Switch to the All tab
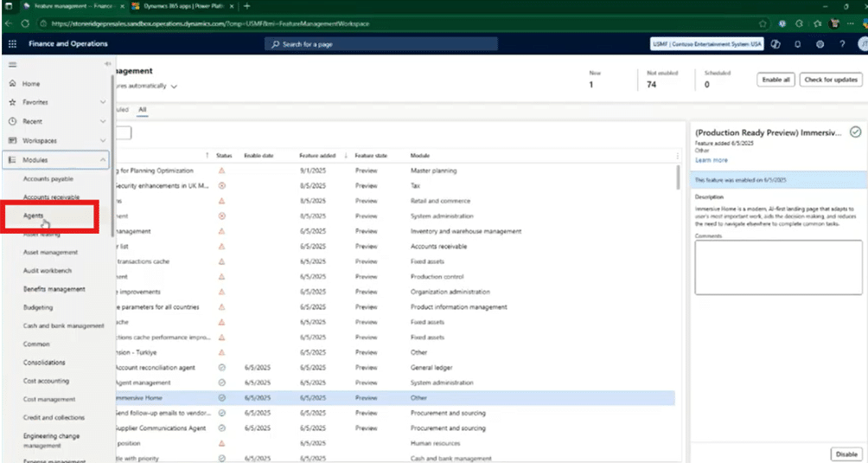Image resolution: width=868 pixels, height=463 pixels. point(142,110)
